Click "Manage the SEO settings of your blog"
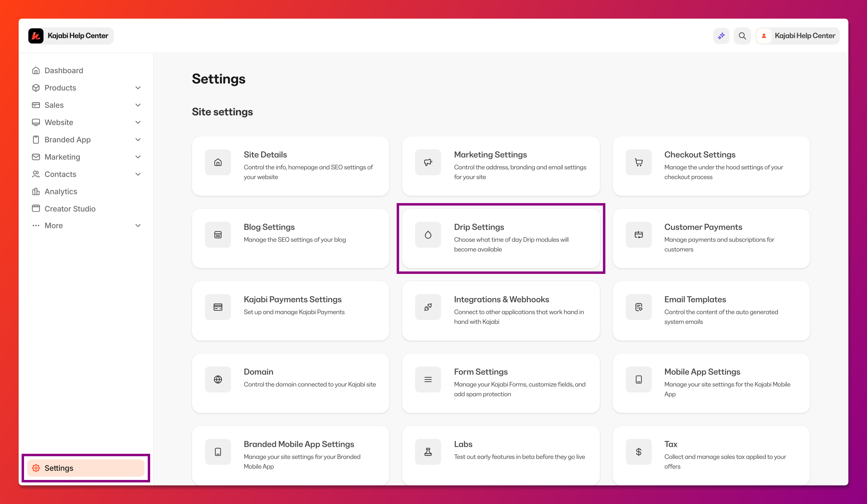This screenshot has width=867, height=504. (295, 240)
